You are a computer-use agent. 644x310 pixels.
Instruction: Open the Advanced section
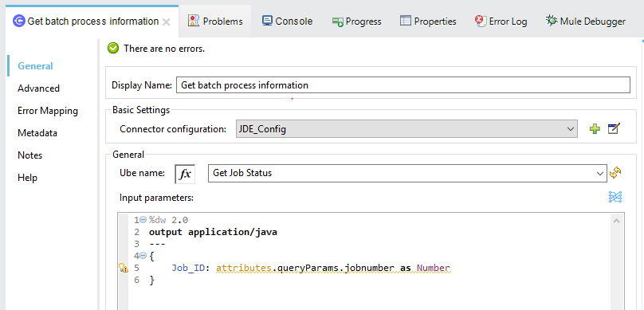[38, 88]
